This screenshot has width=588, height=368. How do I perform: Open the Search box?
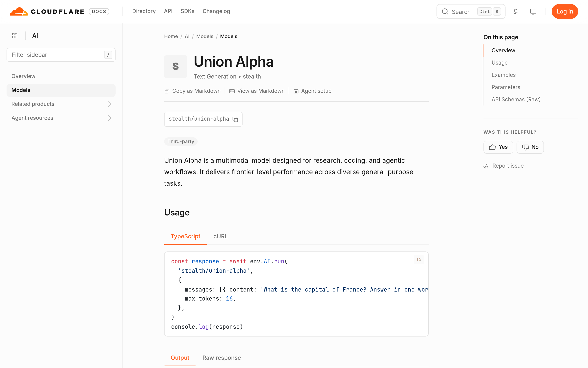471,11
